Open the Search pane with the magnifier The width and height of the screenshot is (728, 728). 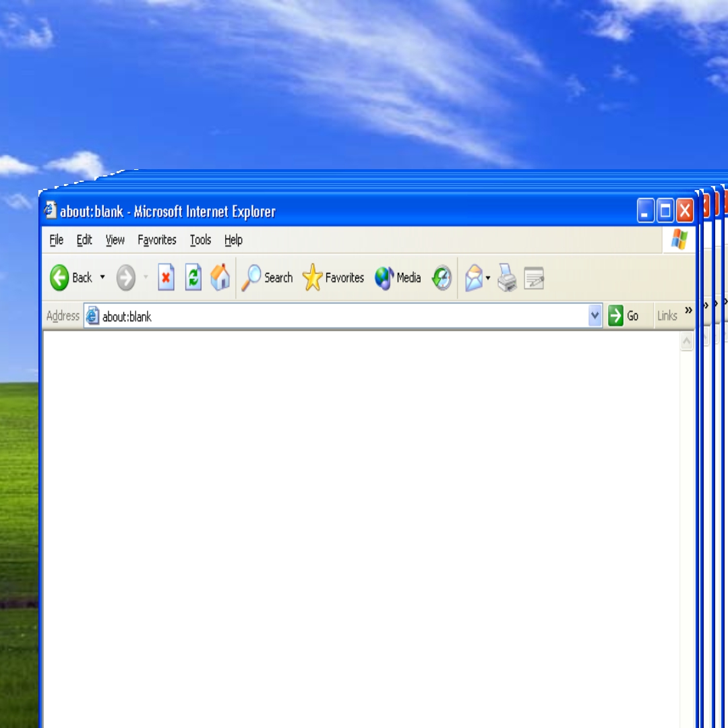(267, 278)
